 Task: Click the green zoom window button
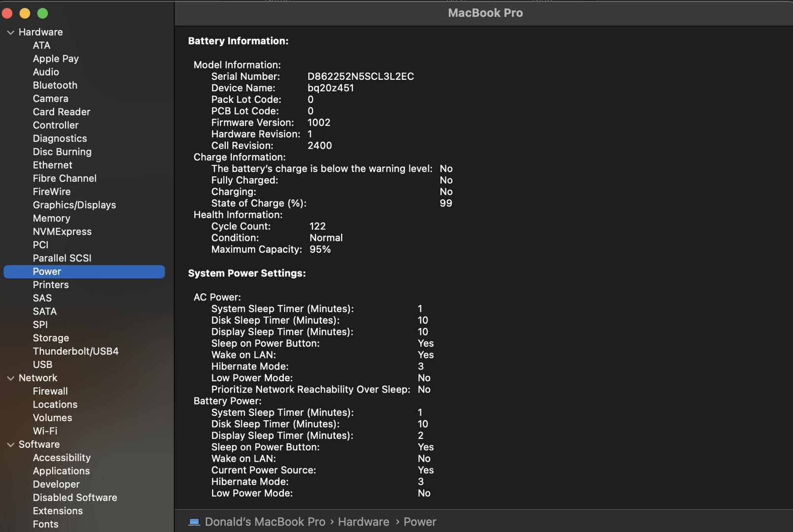pyautogui.click(x=43, y=13)
